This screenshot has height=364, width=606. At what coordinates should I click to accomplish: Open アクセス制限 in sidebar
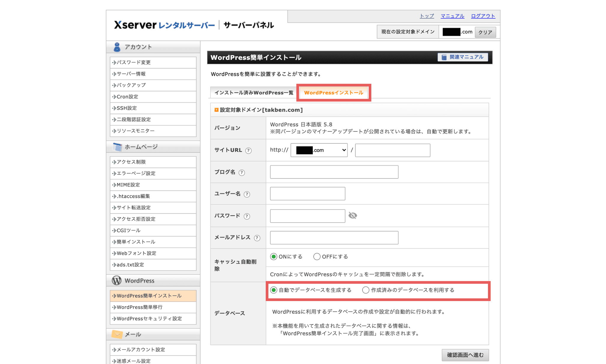(x=153, y=162)
